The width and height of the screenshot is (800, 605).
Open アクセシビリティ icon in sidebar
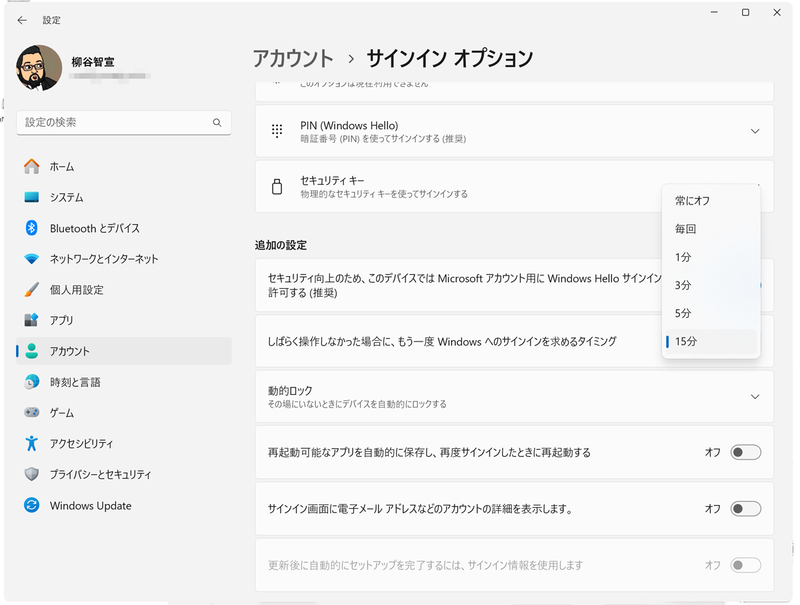coord(31,443)
